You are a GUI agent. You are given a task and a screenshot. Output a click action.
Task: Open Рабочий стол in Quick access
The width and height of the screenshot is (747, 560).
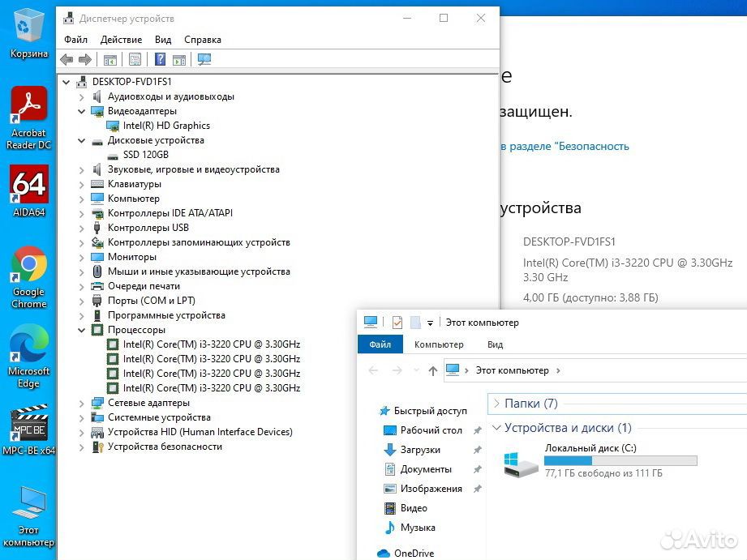431,430
